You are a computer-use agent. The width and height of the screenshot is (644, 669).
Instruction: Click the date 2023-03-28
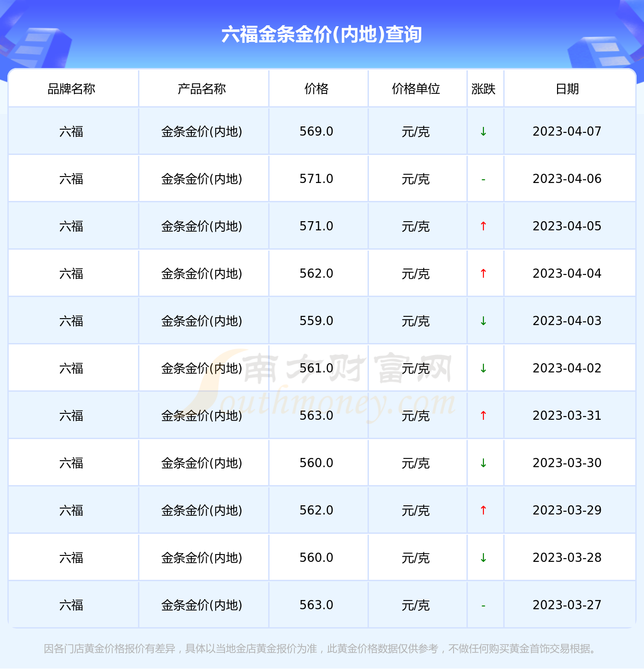pos(567,558)
